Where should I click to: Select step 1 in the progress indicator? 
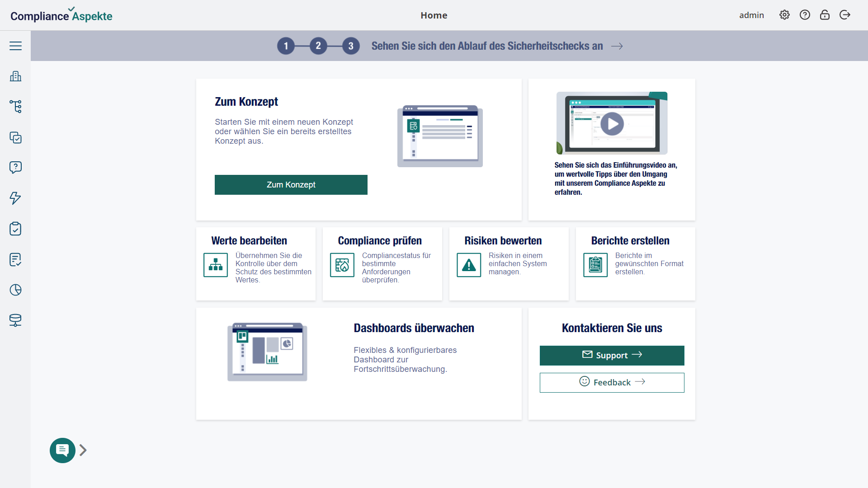(x=286, y=46)
